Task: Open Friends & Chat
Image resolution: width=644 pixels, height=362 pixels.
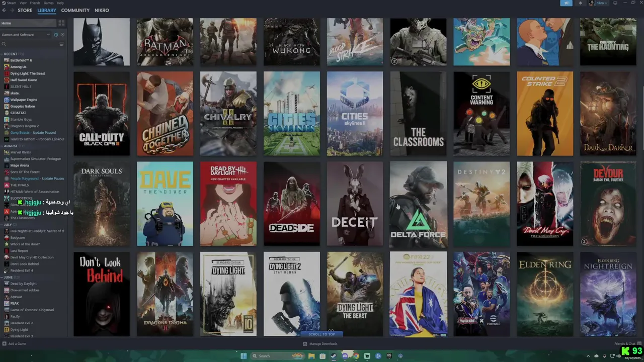Action: pos(628,344)
